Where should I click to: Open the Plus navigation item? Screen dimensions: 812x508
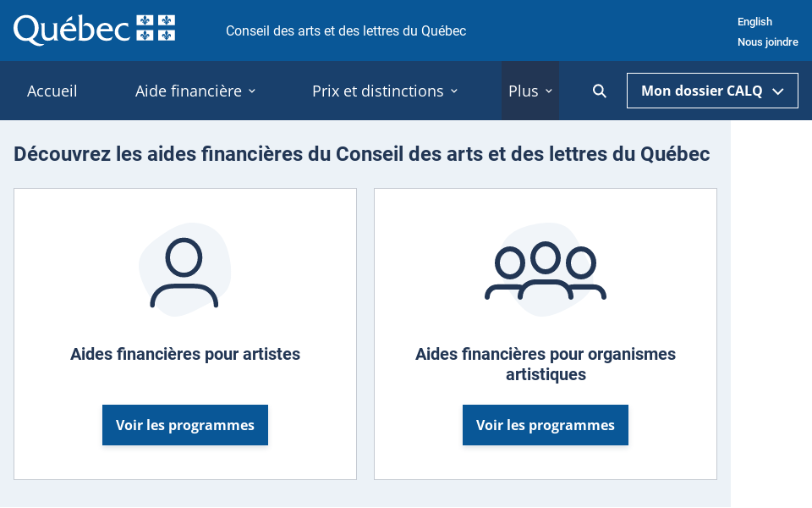522,91
